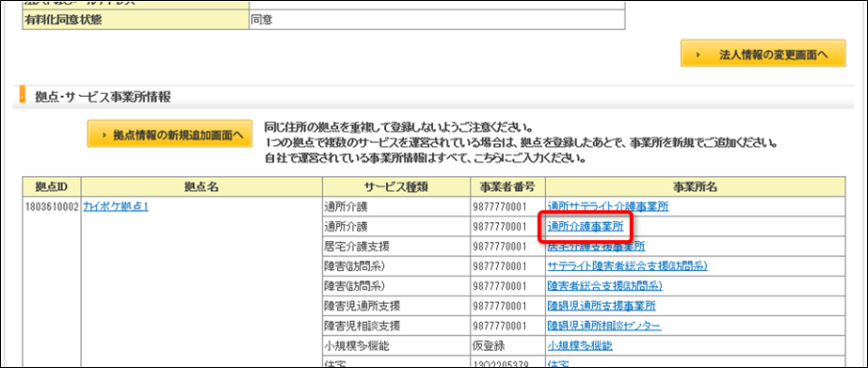Click the 事業者番号 column header

507,187
